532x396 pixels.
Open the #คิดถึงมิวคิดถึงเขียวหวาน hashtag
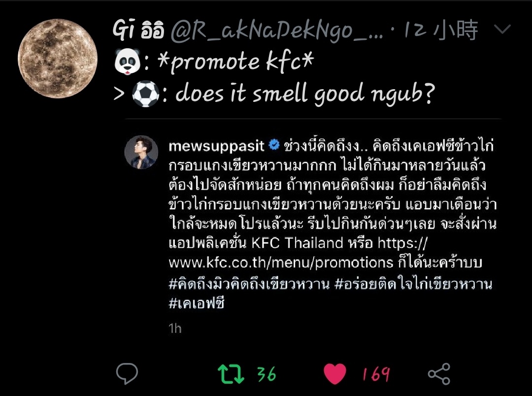pyautogui.click(x=249, y=284)
